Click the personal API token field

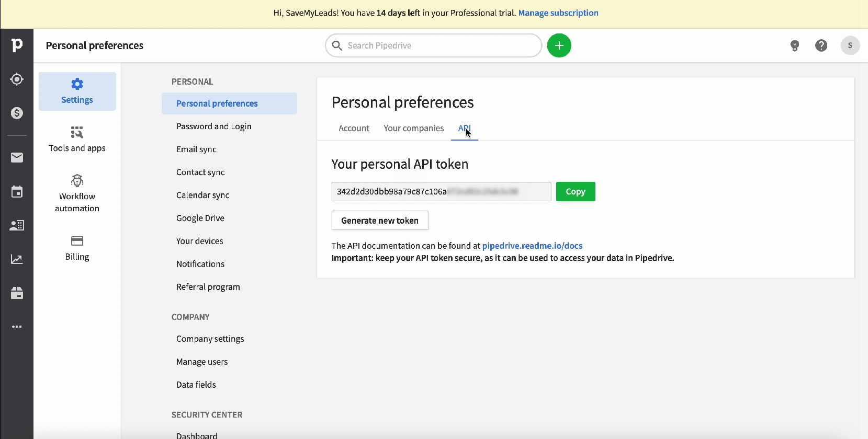pos(441,191)
